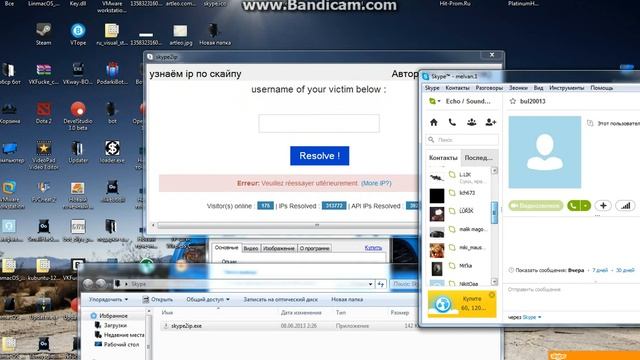Open Skype Home icon
Viewport: 640px width, 360px height.
click(434, 122)
